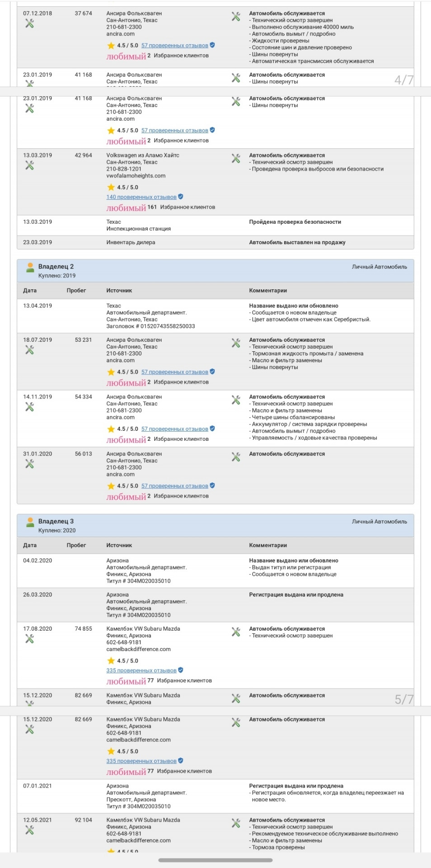This screenshot has width=431, height=868.
Task: Click the любимый badge with 161 Избранное клиентов
Action: click(126, 208)
